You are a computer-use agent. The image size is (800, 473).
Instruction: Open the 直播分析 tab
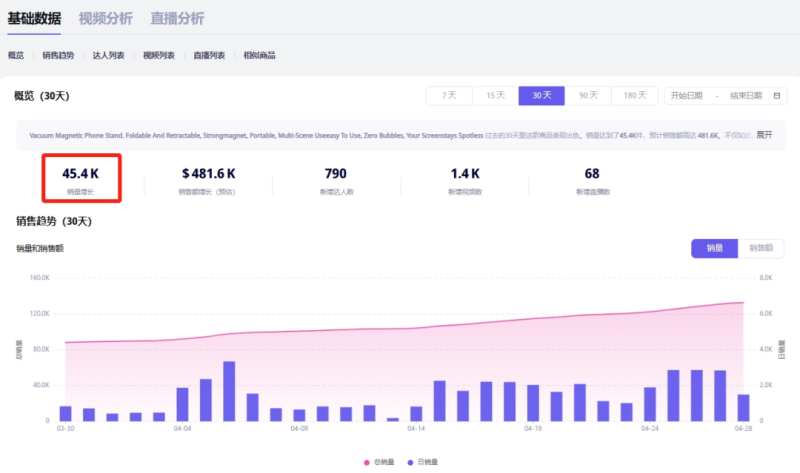click(x=177, y=18)
